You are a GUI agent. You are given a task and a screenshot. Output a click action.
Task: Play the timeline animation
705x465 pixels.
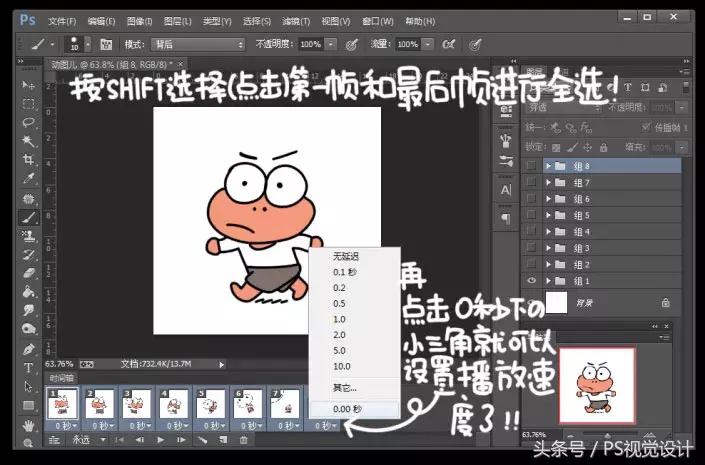161,440
